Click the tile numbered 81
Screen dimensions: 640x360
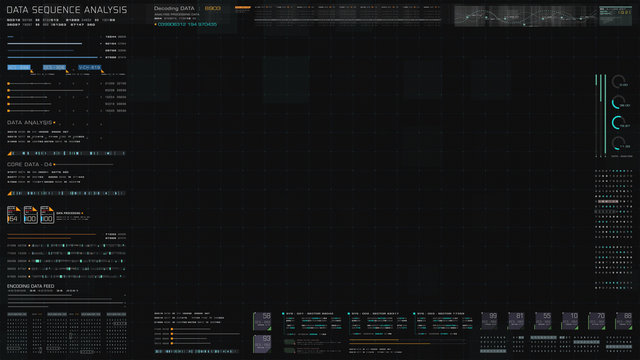tap(516, 321)
